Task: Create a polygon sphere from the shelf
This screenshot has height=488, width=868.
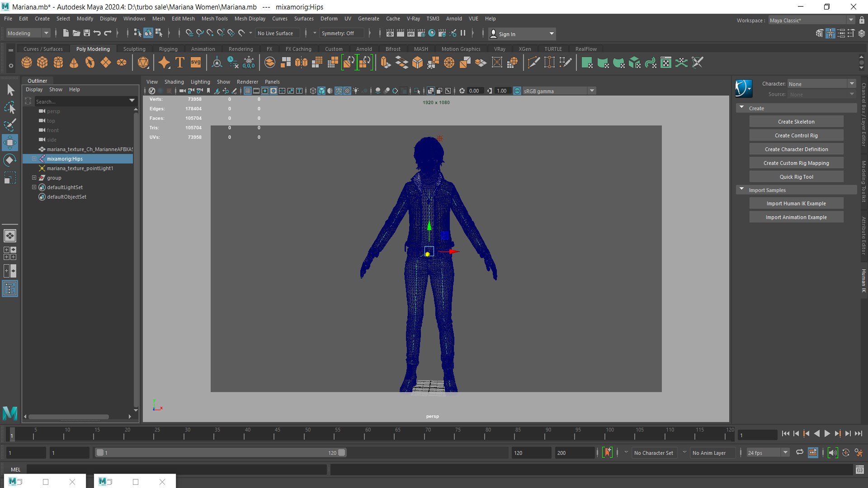Action: (x=27, y=62)
